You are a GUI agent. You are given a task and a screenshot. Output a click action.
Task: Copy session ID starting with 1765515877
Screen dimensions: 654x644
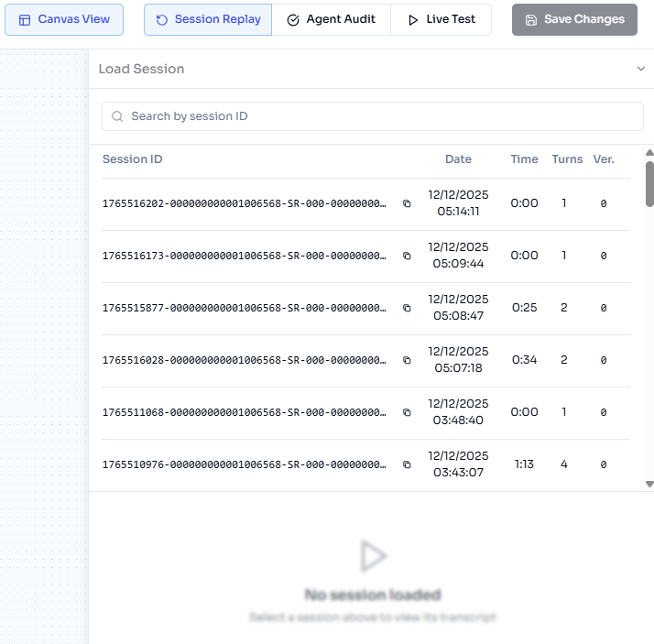point(407,309)
